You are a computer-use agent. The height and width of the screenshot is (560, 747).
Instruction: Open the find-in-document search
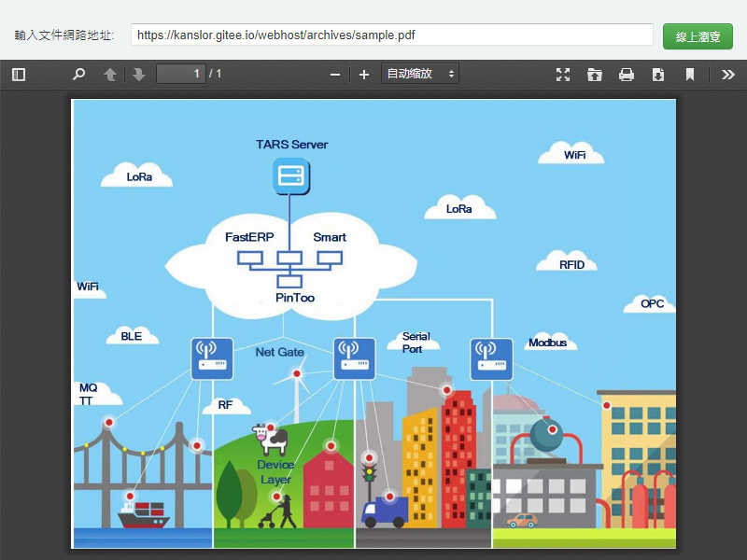pos(78,75)
